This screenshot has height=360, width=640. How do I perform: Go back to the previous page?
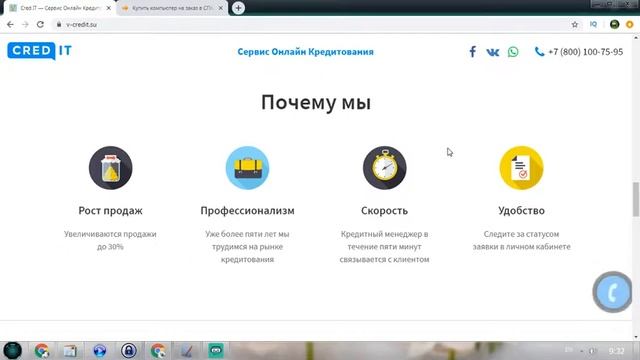point(10,24)
